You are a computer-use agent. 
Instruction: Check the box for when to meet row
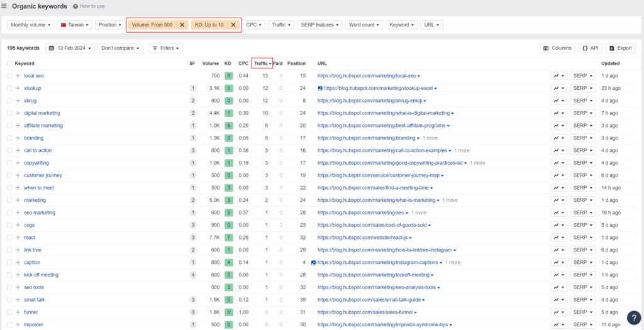(x=9, y=187)
